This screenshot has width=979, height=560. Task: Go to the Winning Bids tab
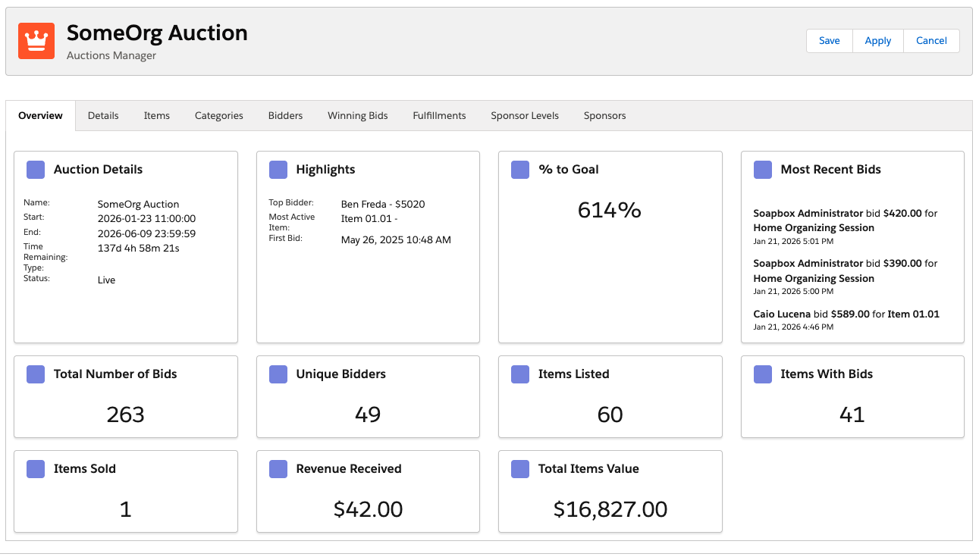click(x=358, y=116)
